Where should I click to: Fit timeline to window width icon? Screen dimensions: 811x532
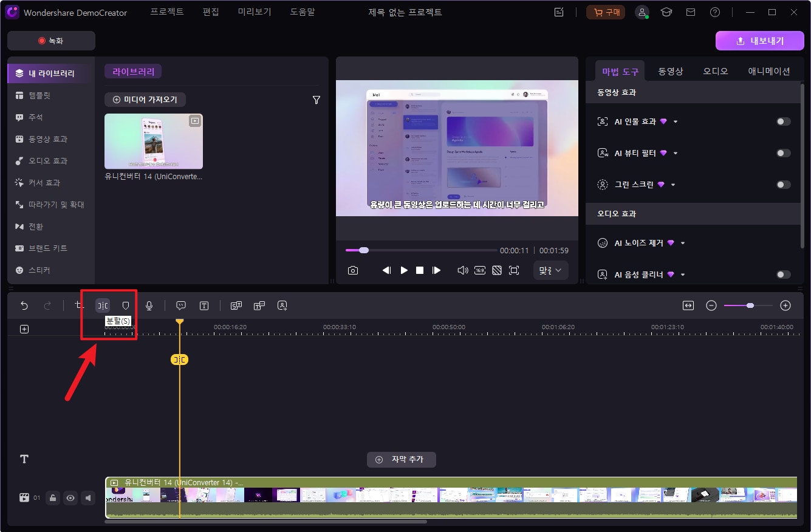[688, 305]
